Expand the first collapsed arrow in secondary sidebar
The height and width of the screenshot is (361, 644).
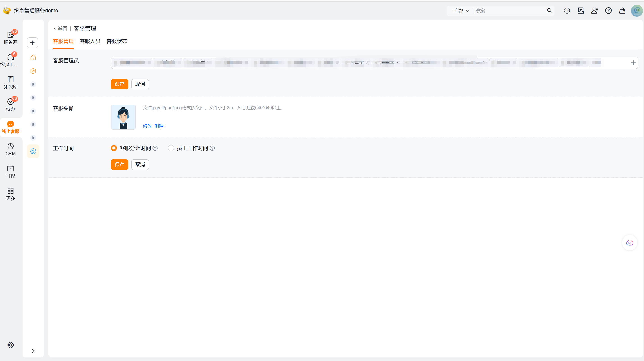pos(33,84)
